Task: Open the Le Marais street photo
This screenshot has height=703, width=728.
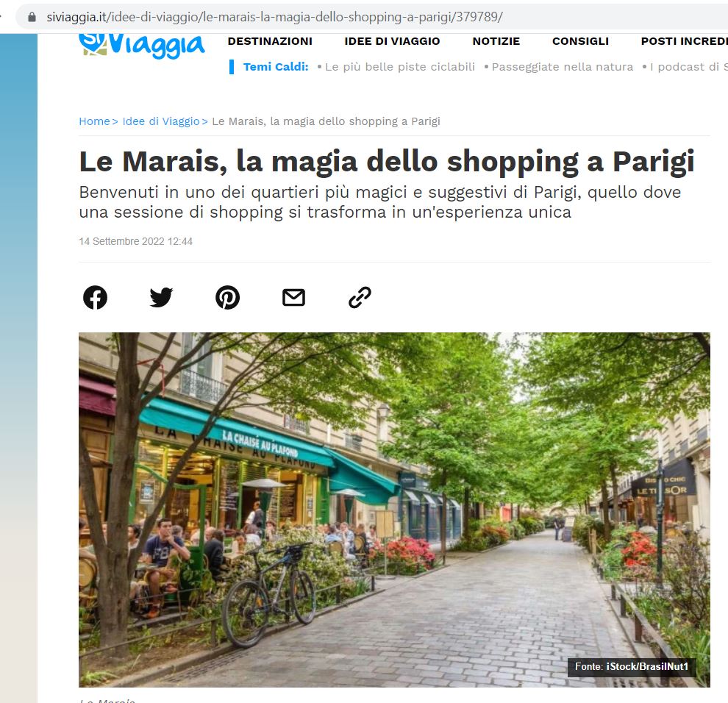Action: click(394, 510)
